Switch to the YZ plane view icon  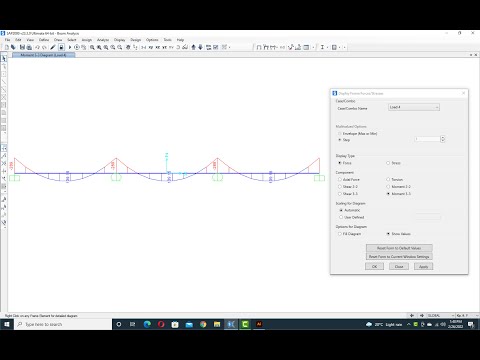(164, 47)
